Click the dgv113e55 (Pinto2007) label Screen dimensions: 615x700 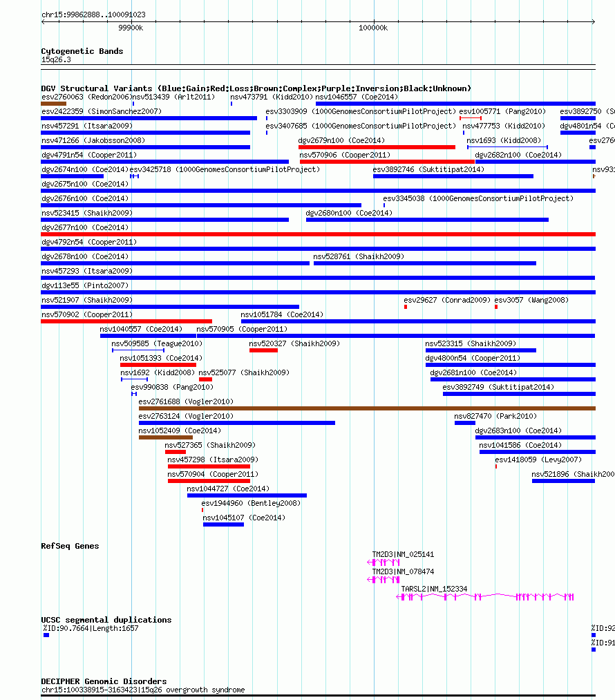pos(85,285)
